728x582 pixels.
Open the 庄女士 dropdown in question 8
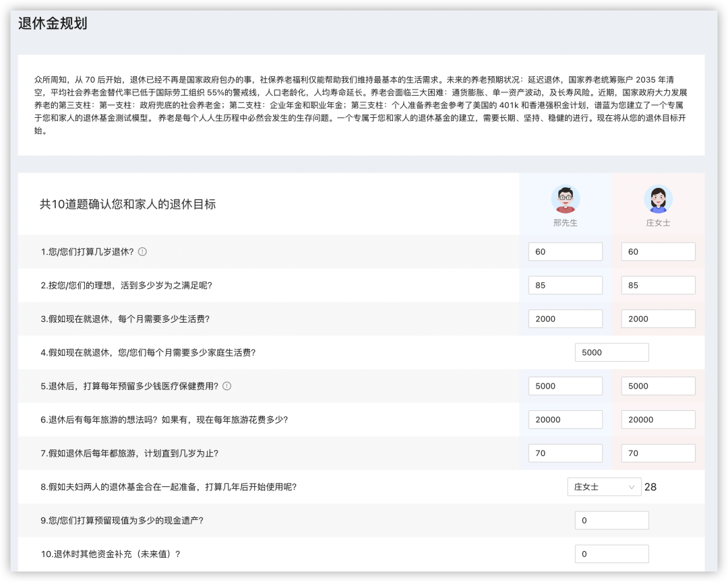coord(603,486)
